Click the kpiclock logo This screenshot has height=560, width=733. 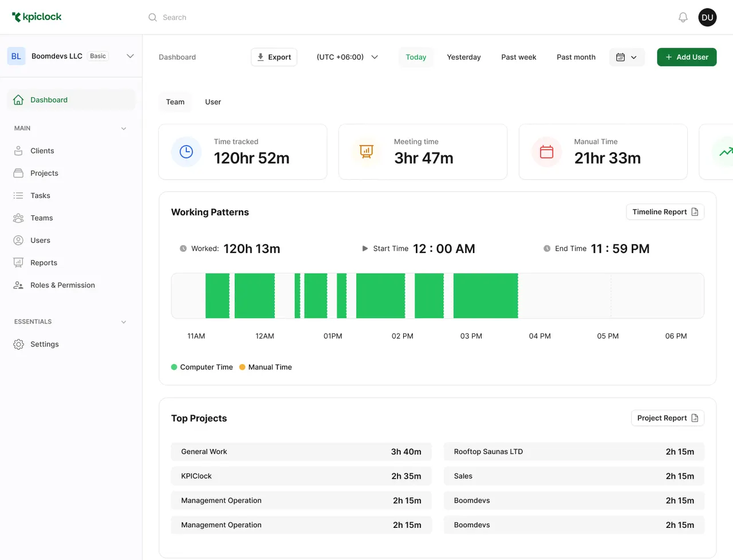pos(37,17)
